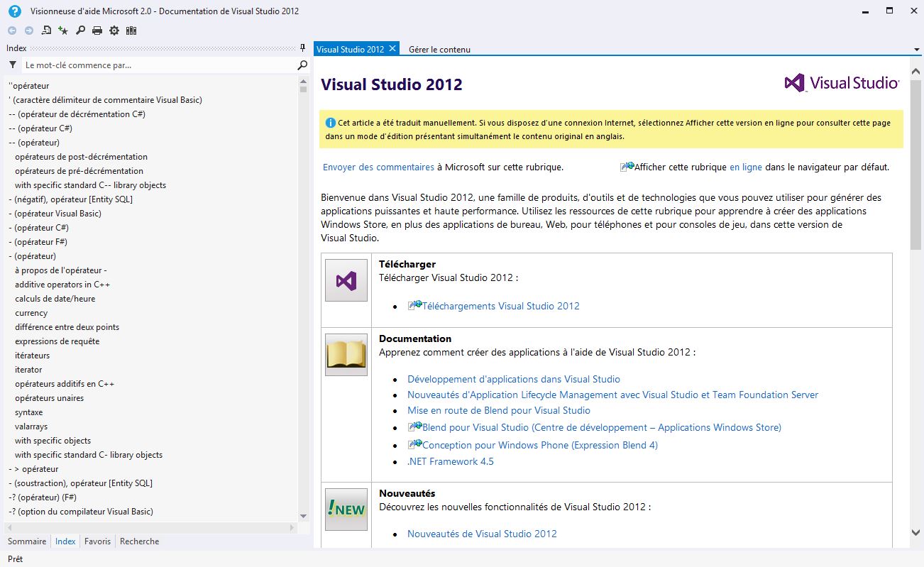The image size is (924, 567).
Task: Toggle auto-hide pin on the Index panel
Action: coord(303,48)
